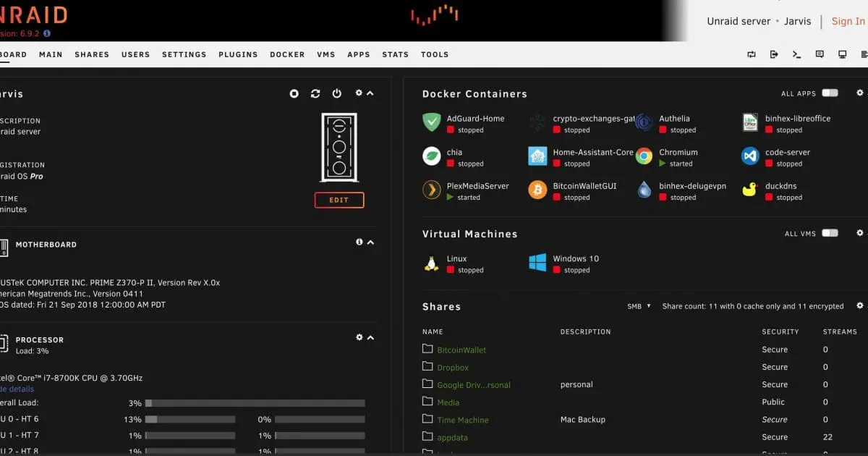
Task: Power down the server via power icon
Action: [336, 93]
